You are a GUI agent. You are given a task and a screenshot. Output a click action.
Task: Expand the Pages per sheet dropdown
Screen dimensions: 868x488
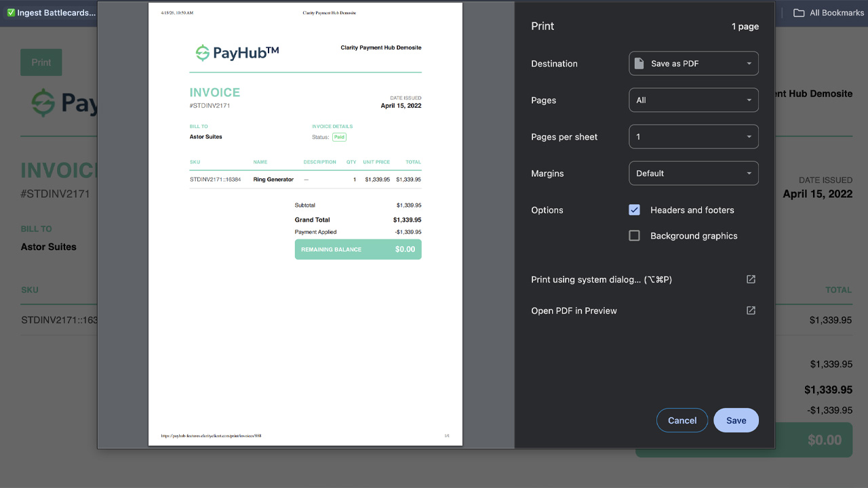tap(693, 136)
